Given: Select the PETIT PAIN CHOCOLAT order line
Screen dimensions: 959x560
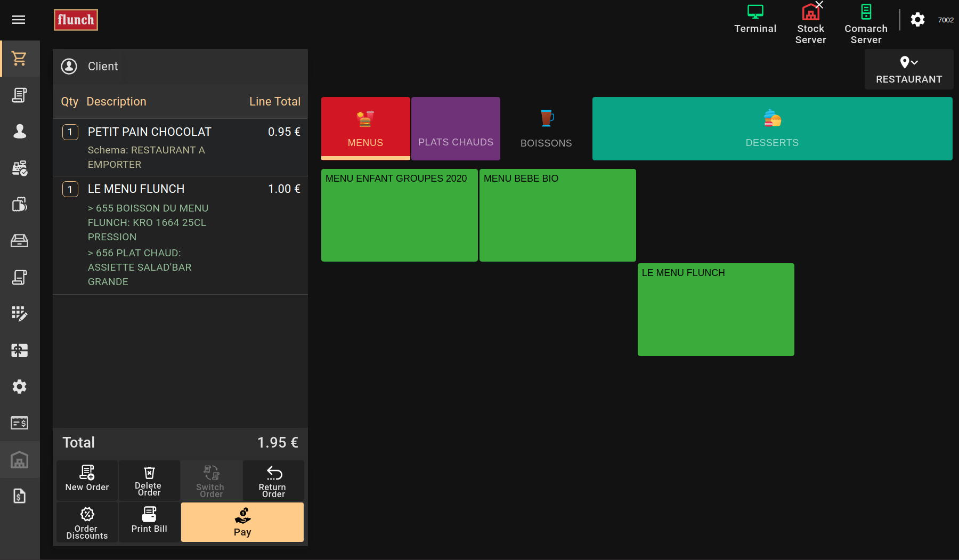Looking at the screenshot, I should (x=180, y=147).
